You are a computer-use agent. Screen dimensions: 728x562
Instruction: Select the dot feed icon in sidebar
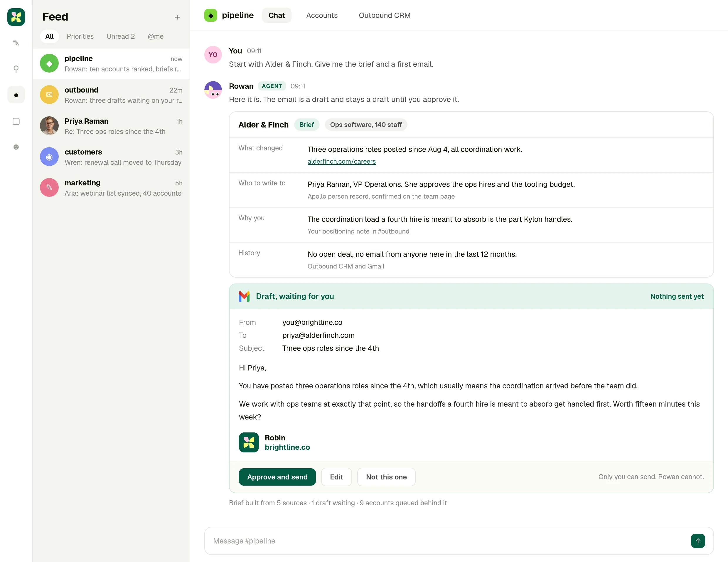[16, 95]
